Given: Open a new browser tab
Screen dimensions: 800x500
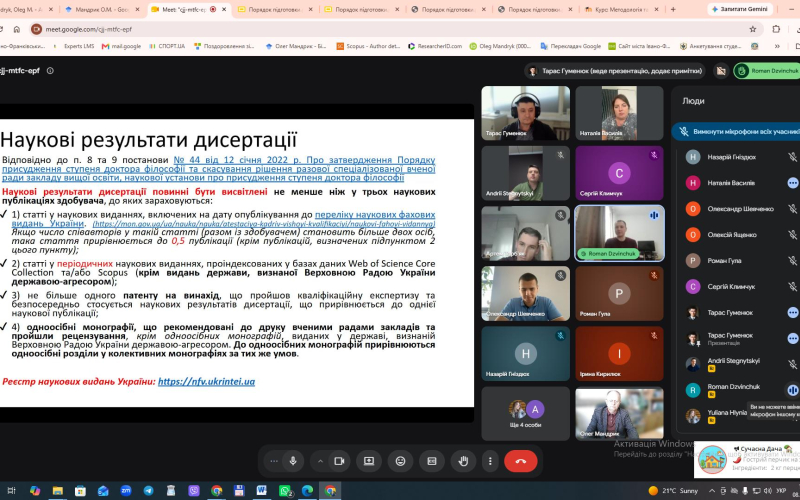Looking at the screenshot, I should click(x=673, y=9).
